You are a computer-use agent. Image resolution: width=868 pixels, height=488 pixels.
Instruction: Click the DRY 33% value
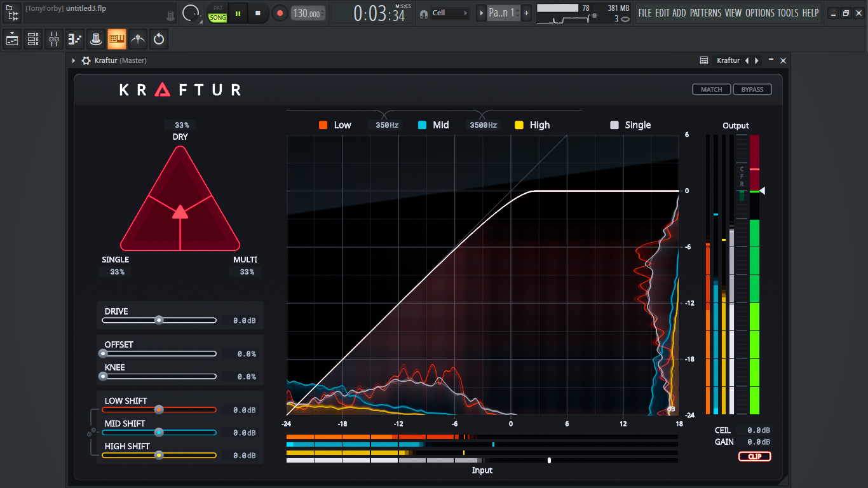pos(181,125)
